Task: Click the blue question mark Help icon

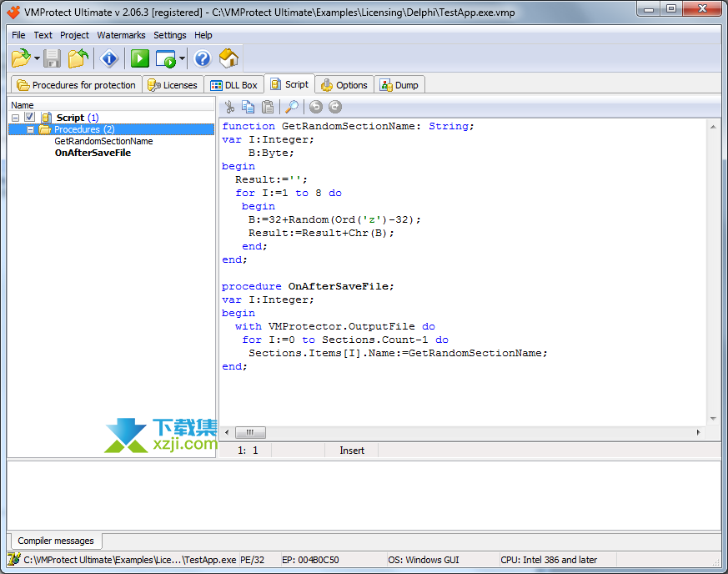Action: [x=203, y=58]
